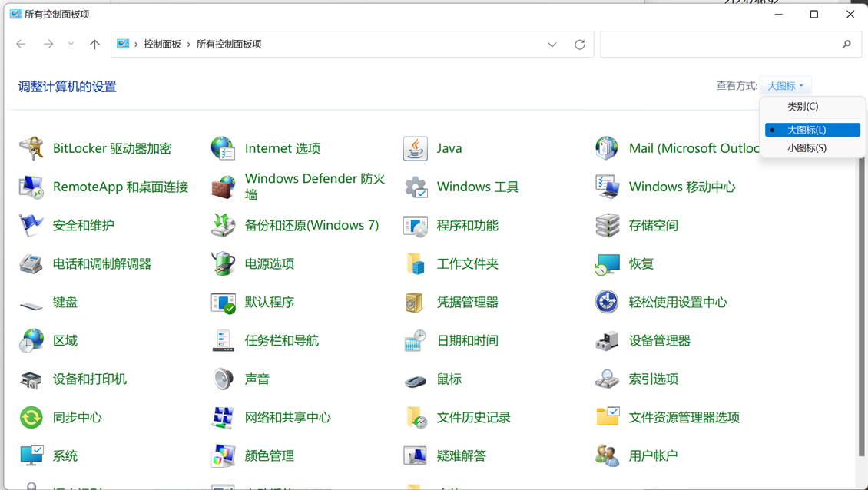The height and width of the screenshot is (490, 868).
Task: Open the 文件历史记录 folder icon
Action: coord(415,418)
